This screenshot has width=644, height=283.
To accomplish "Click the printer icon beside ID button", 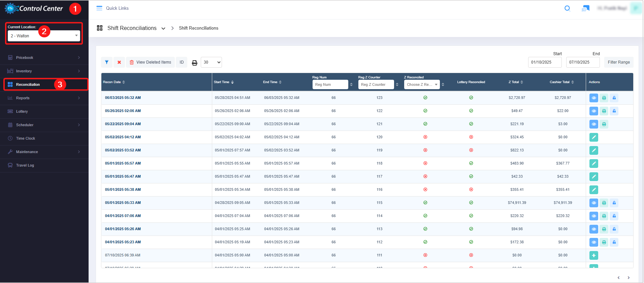I will point(194,63).
